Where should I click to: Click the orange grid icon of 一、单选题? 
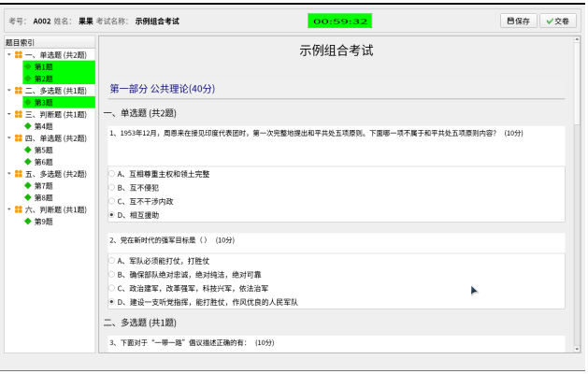click(x=18, y=55)
